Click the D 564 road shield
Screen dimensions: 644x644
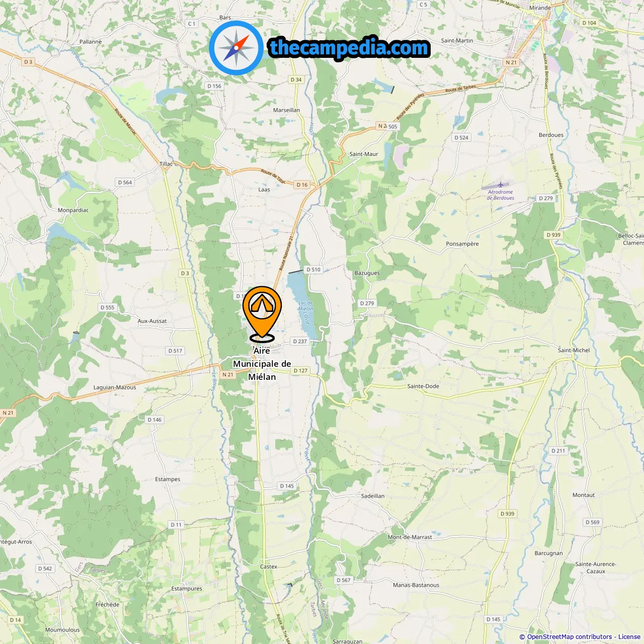[x=125, y=183]
